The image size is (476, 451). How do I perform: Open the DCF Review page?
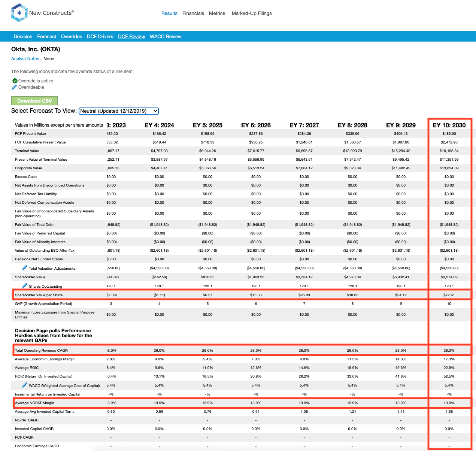(131, 37)
